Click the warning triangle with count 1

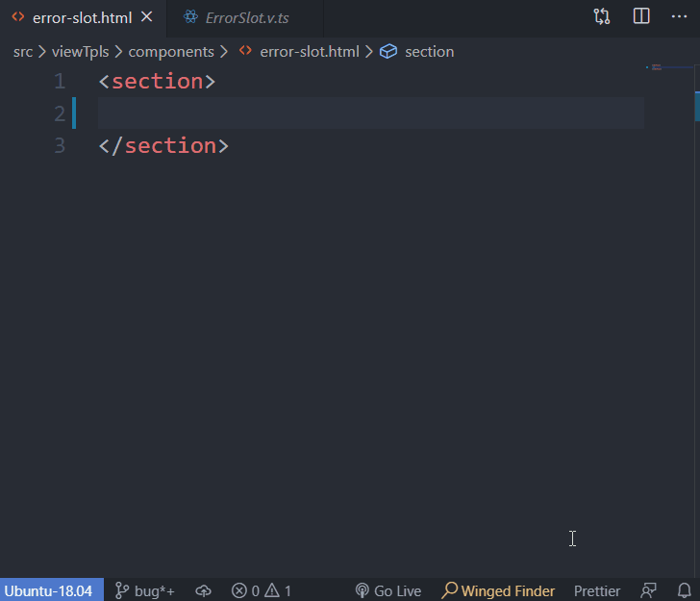pyautogui.click(x=278, y=590)
